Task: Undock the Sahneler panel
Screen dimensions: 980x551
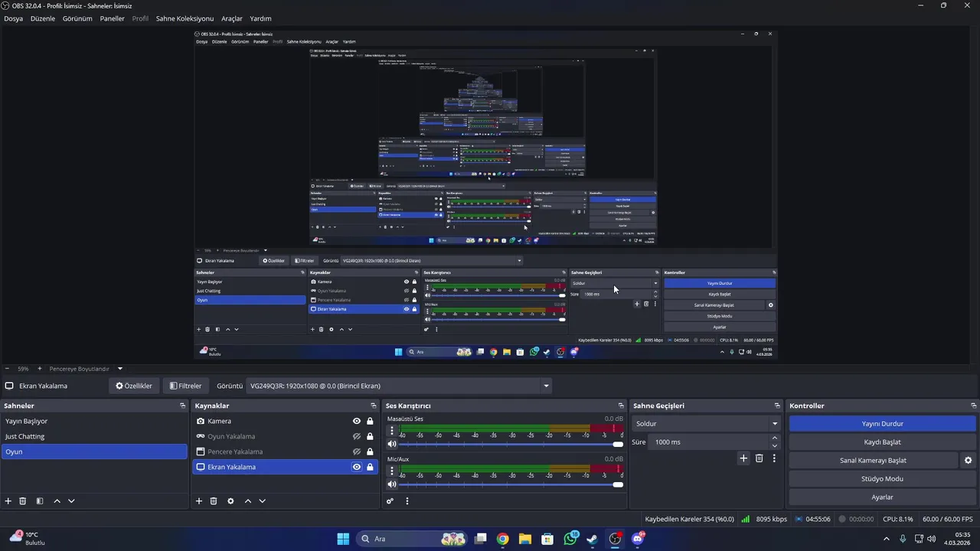Action: (183, 406)
